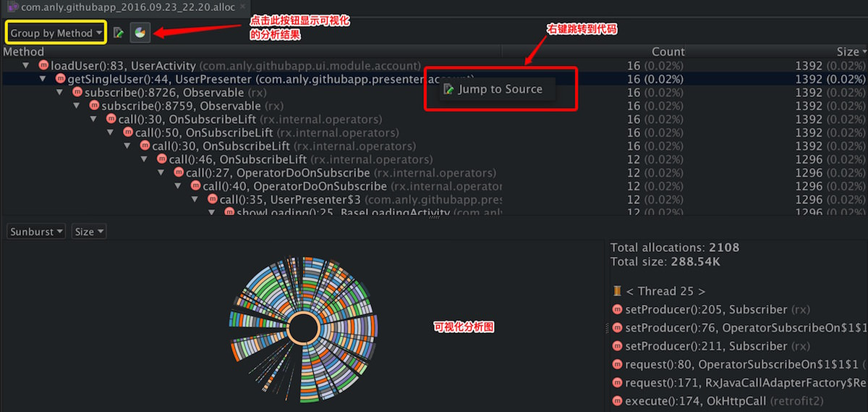Sort by the Method column header
Image resolution: width=868 pixels, height=412 pixels.
(24, 51)
